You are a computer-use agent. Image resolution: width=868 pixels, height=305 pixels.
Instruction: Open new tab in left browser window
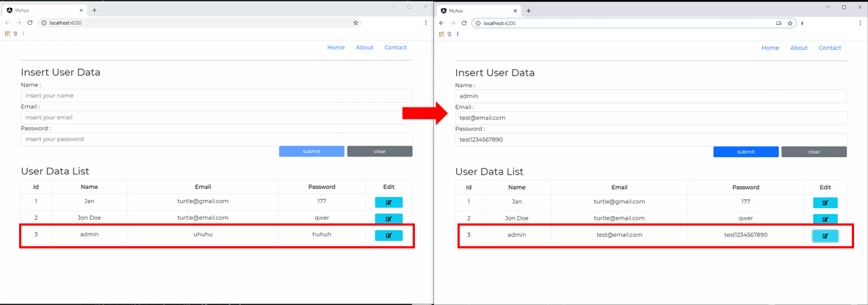click(x=94, y=10)
